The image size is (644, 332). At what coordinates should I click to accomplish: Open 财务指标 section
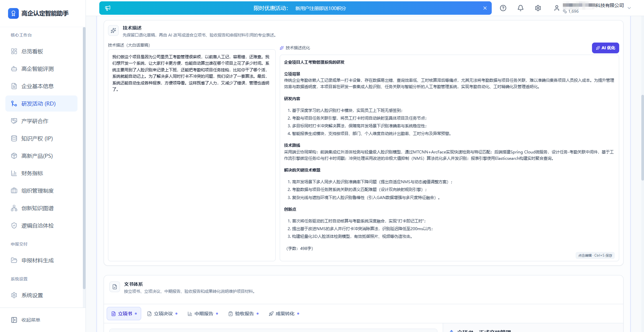pos(41,173)
